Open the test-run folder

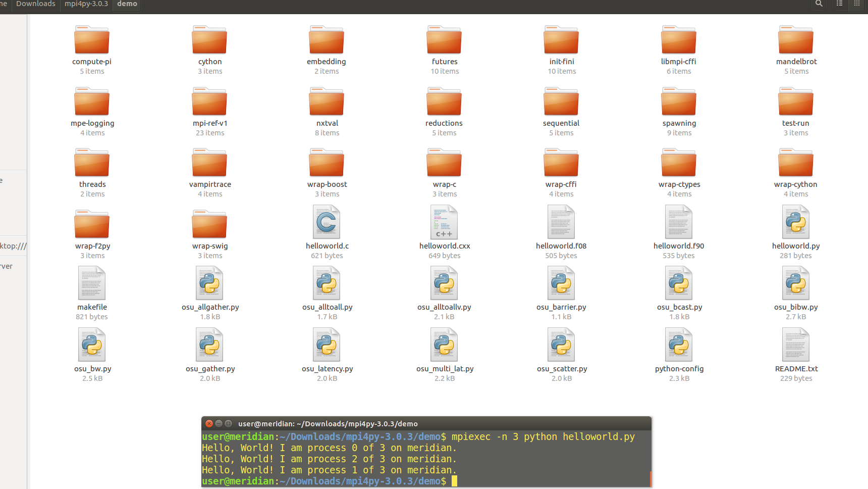coord(796,102)
